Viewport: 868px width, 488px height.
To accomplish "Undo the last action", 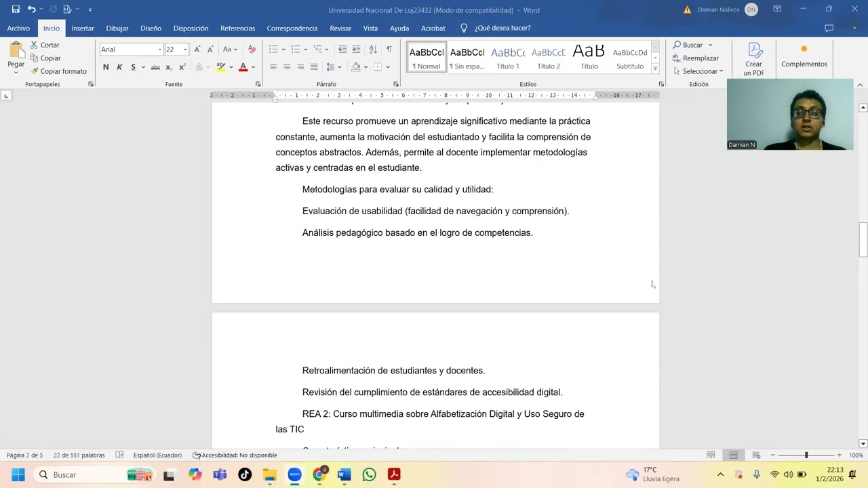I will click(x=31, y=9).
